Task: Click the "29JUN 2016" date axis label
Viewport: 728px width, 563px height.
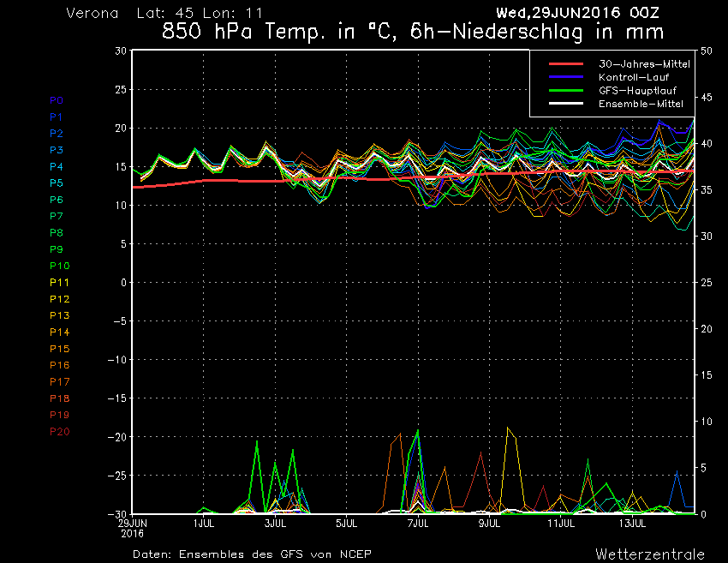Action: pos(132,529)
